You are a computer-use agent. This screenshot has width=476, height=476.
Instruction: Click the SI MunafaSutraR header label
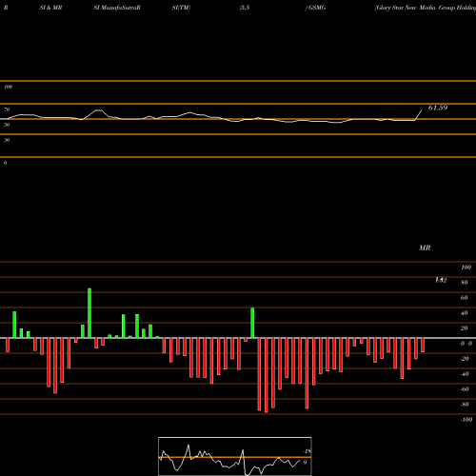pyautogui.click(x=117, y=8)
